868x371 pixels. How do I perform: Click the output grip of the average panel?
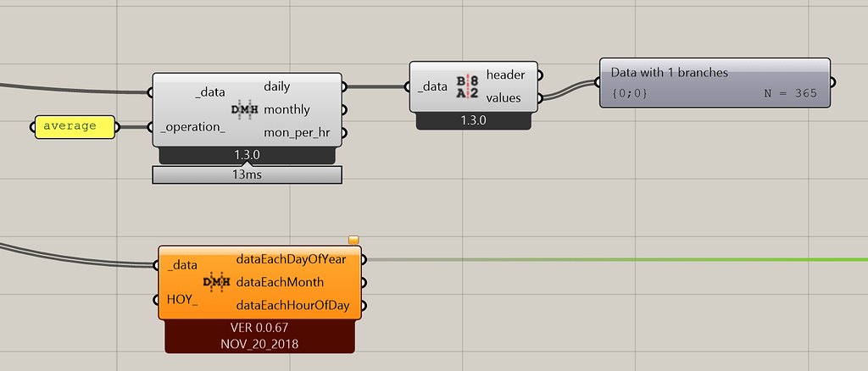coord(118,128)
